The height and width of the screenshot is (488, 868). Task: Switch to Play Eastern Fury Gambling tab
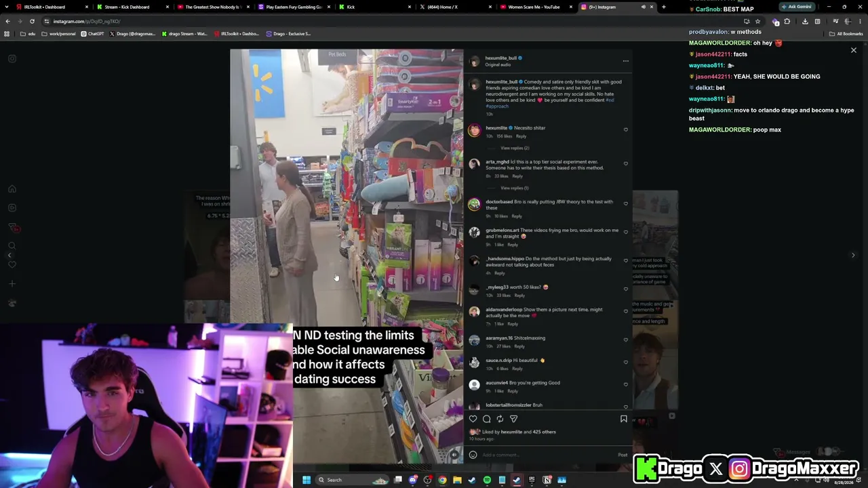(293, 7)
